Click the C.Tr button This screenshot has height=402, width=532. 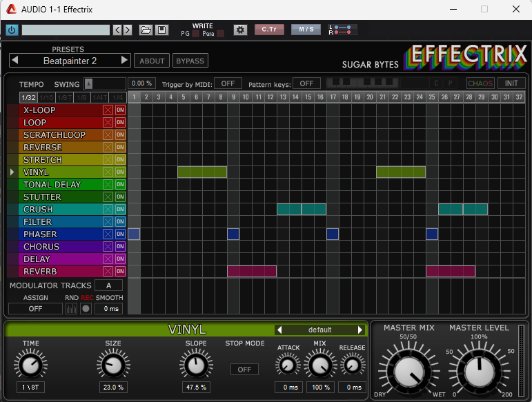click(x=269, y=30)
